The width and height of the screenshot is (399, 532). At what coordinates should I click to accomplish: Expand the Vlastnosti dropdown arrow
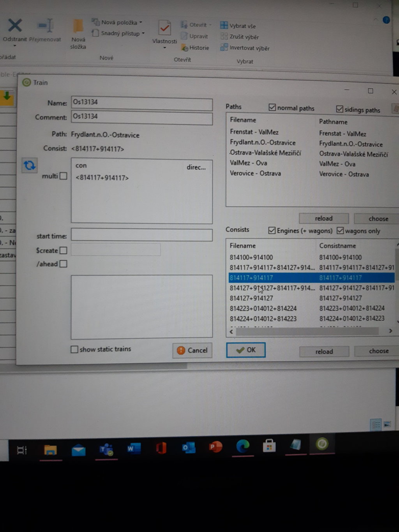point(164,48)
